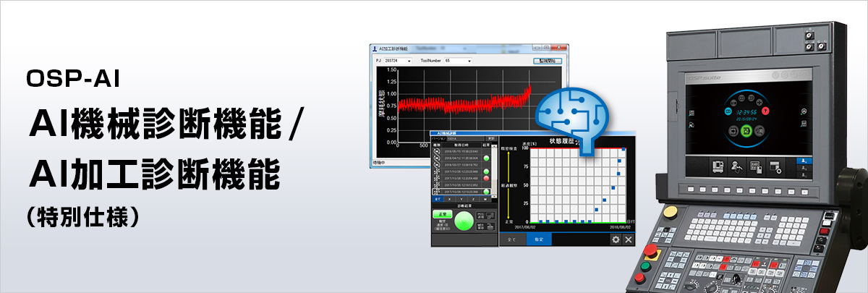Select the 2018/04/12 diagnosis row
The width and height of the screenshot is (868, 293).
pyautogui.click(x=461, y=158)
